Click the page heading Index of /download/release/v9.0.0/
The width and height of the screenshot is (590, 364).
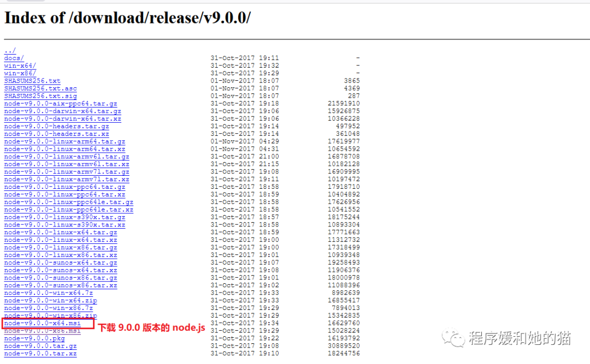127,17
